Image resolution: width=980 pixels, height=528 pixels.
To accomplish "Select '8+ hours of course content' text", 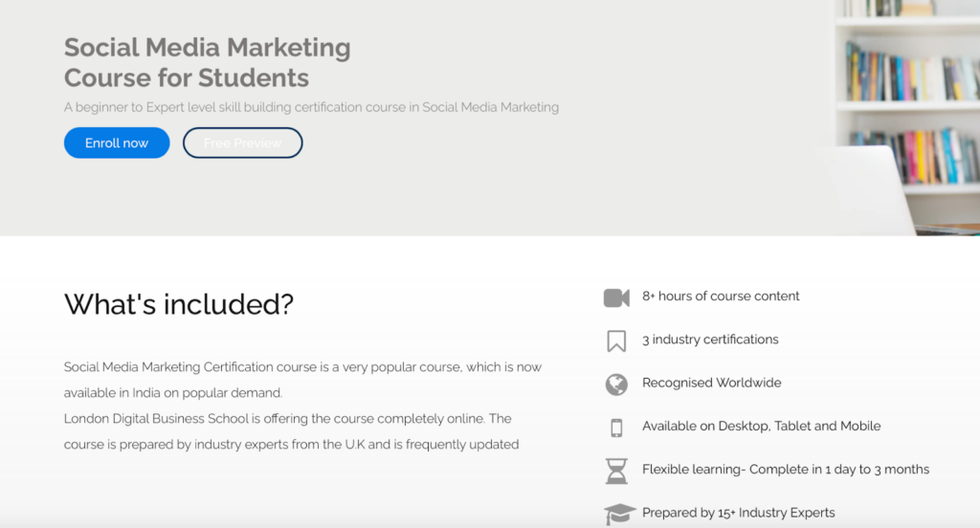I will (x=721, y=297).
